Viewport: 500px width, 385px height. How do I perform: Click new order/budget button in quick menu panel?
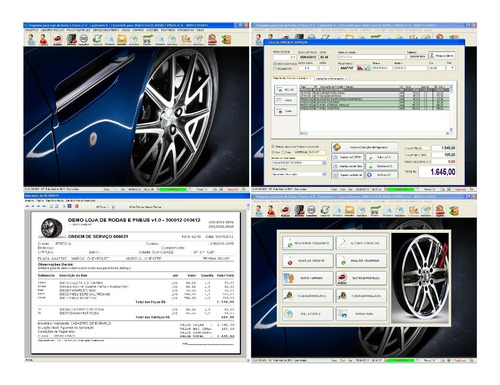tap(308, 243)
